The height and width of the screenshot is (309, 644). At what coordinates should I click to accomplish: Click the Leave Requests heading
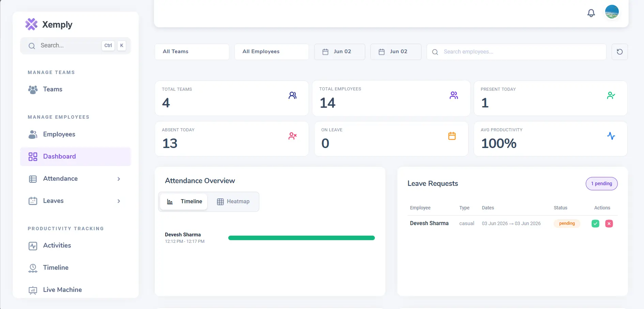point(432,183)
